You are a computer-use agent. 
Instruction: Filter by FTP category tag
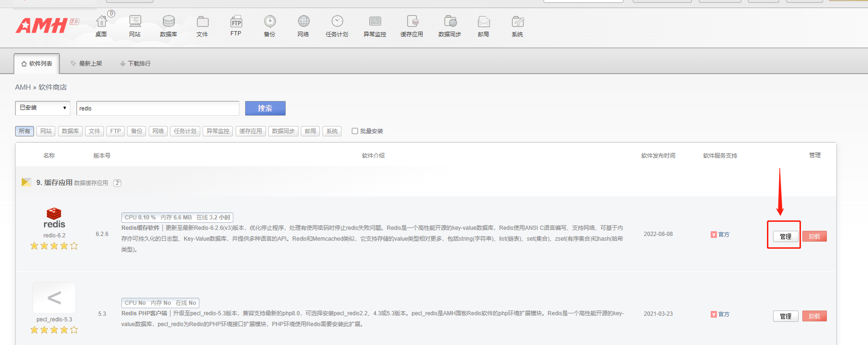(116, 131)
